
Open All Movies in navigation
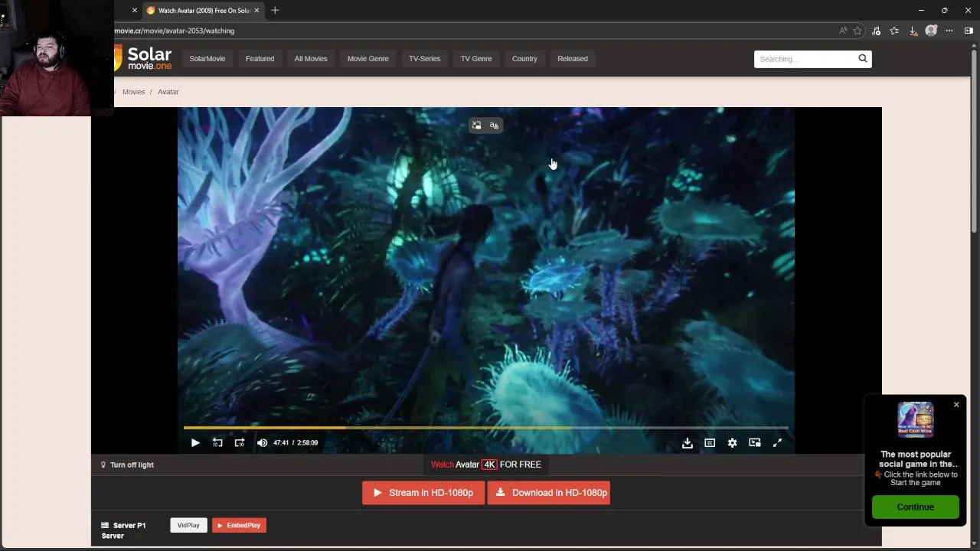tap(311, 59)
